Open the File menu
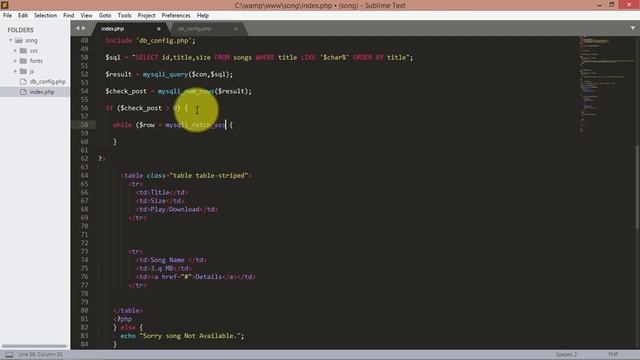The height and width of the screenshot is (360, 640). (7, 16)
